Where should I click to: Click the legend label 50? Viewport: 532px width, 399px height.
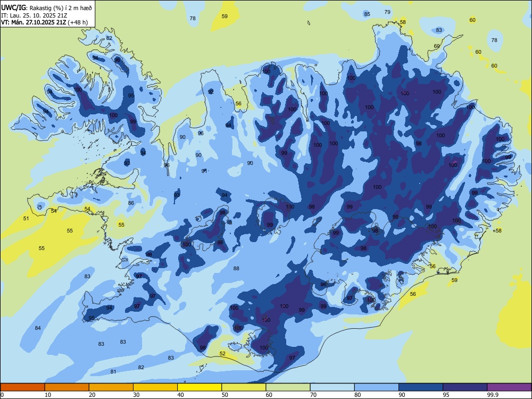pos(225,395)
